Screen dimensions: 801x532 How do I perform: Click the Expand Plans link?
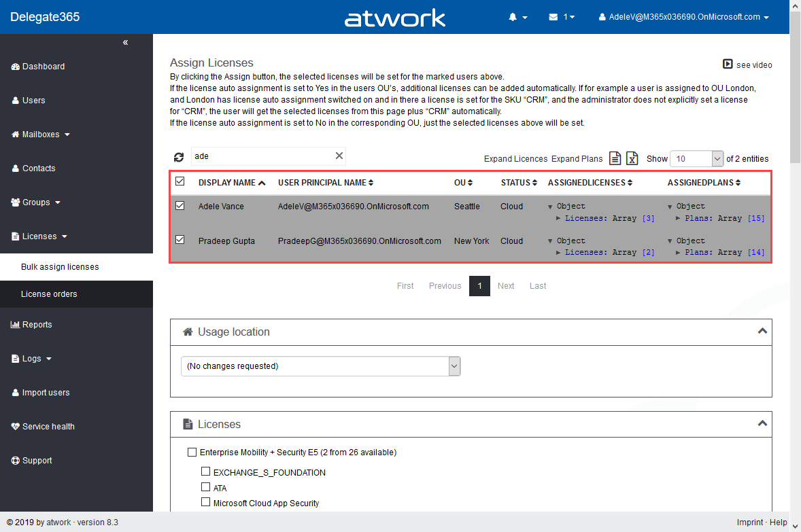coord(577,159)
